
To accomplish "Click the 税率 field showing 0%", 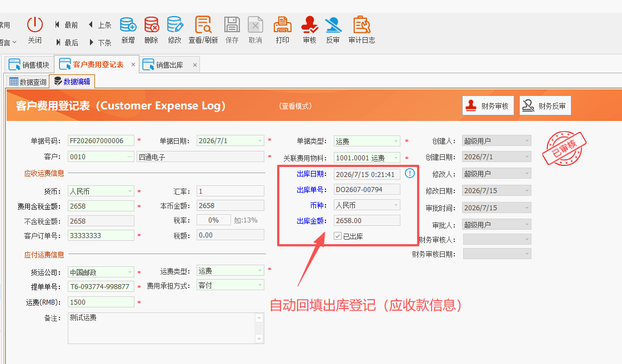I will coord(213,220).
